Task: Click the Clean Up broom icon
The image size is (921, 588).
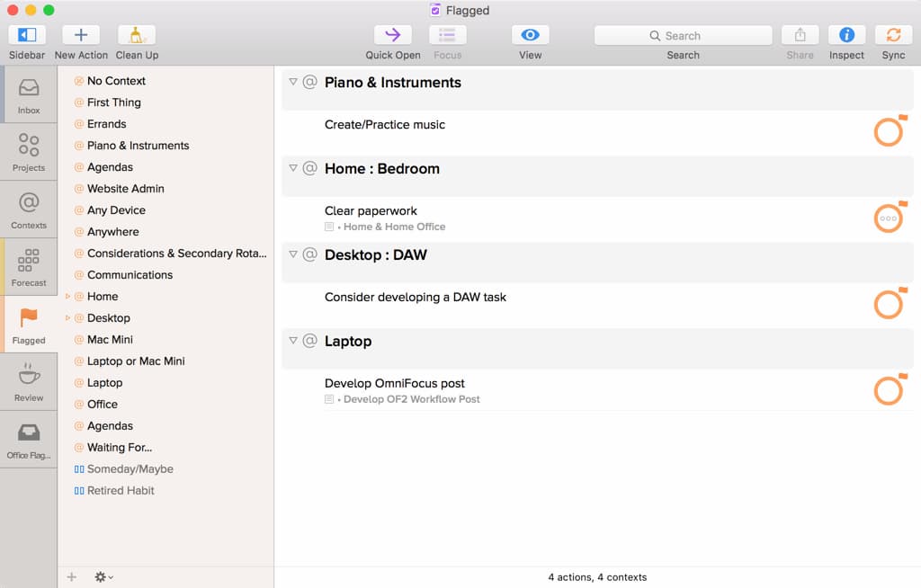Action: 137,35
